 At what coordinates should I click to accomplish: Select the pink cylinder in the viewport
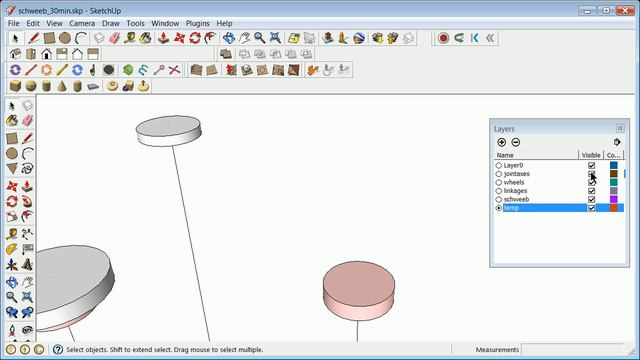[x=359, y=291]
